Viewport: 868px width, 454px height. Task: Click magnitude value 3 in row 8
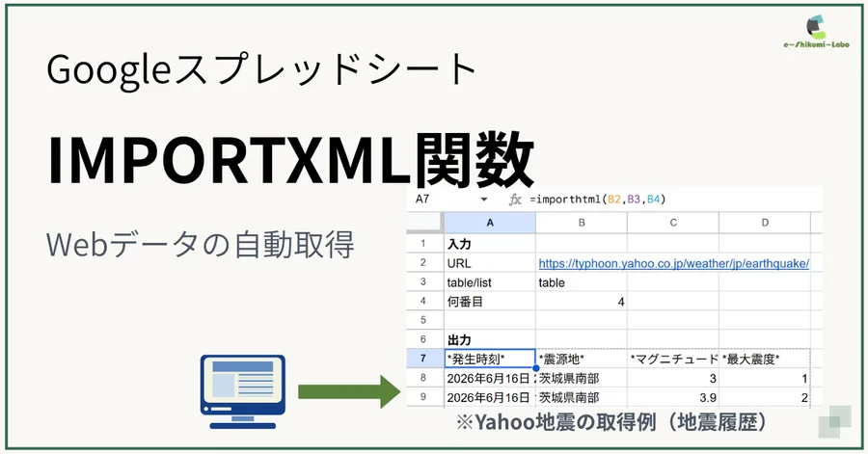673,378
